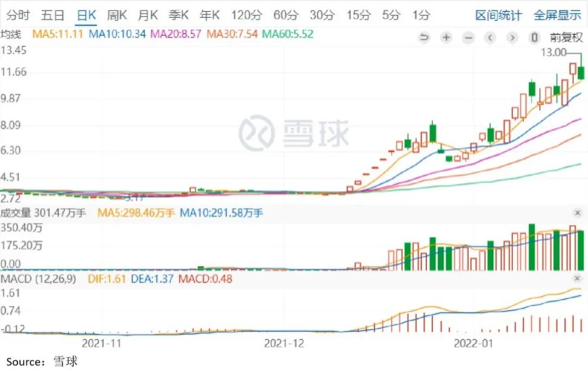The width and height of the screenshot is (588, 372).
Task: Switch to the 分时 intraday tab
Action: coord(18,15)
